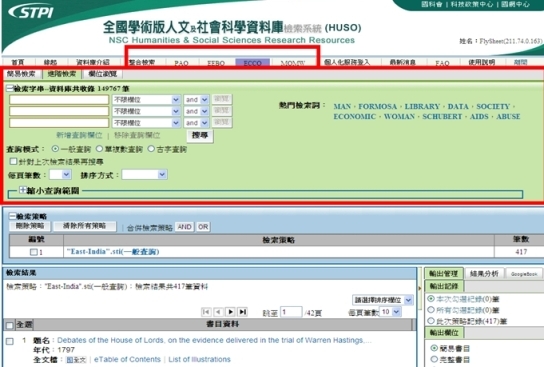Switch to the 欄位瀏覽 tab
544x367 pixels.
click(x=103, y=74)
